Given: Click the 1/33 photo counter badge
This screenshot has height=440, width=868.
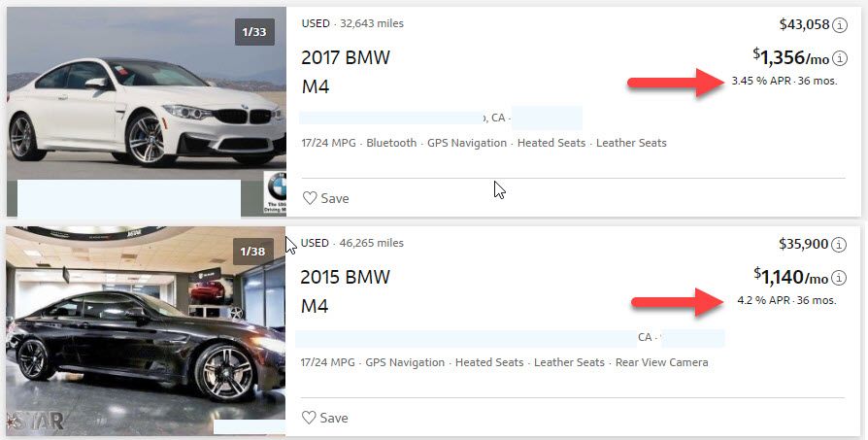Looking at the screenshot, I should (254, 32).
